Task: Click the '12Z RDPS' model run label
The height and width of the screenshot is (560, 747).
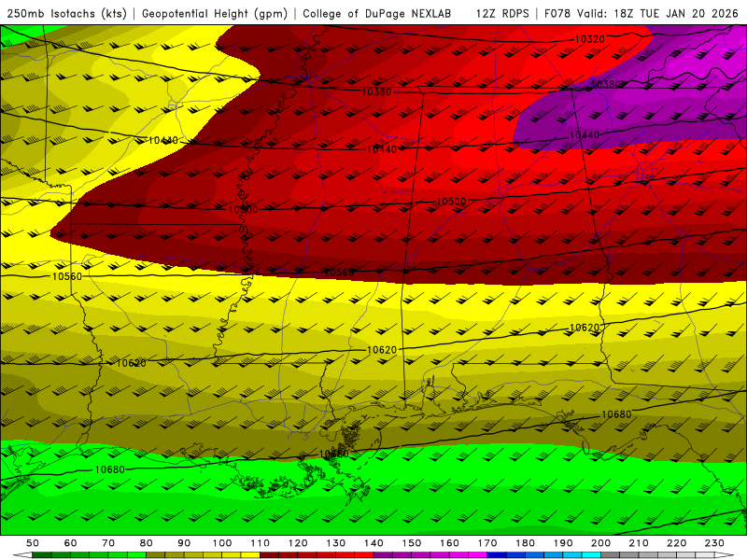Action: [502, 13]
